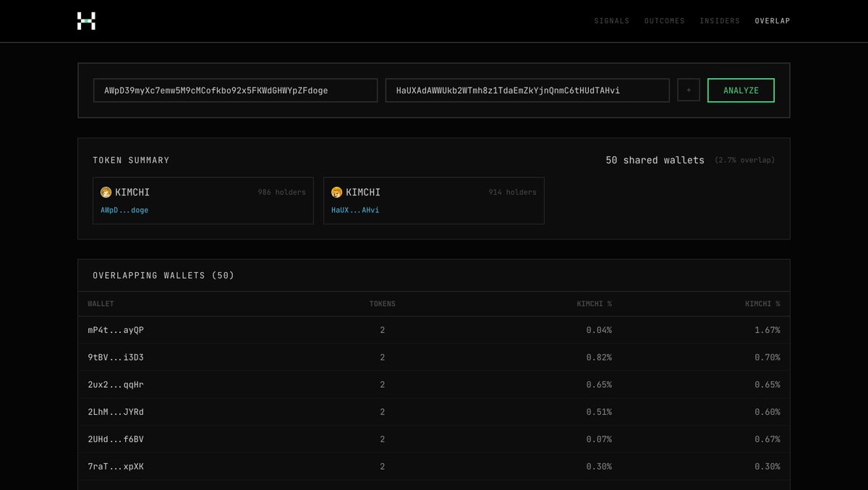Image resolution: width=868 pixels, height=490 pixels.
Task: Click wallet 9tBV...i3D3
Action: pos(116,358)
